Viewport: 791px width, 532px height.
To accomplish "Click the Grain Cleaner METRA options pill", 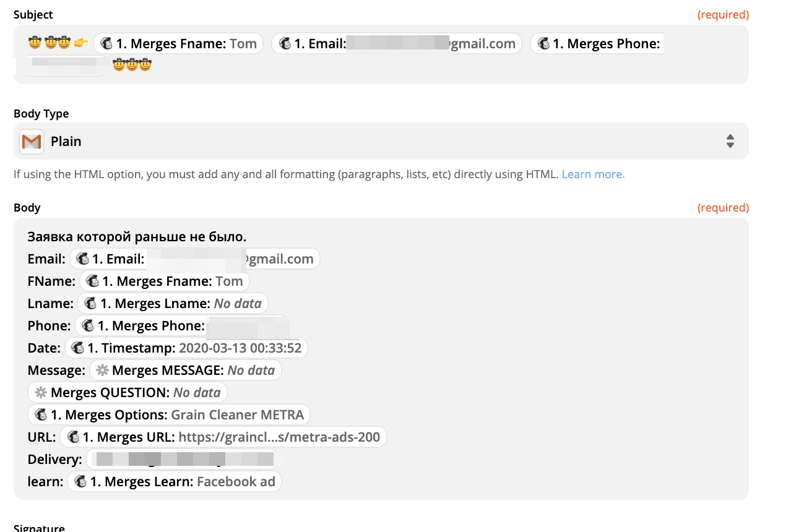I will click(169, 415).
